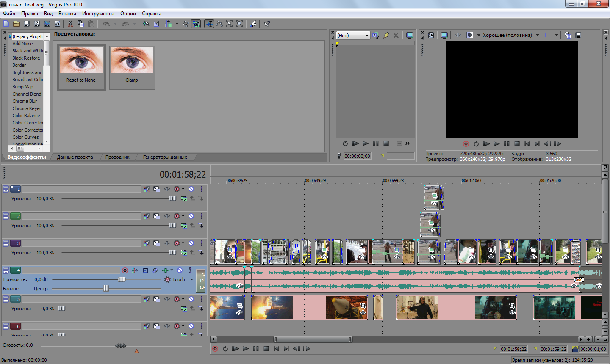The image size is (610, 364).
Task: Switch to the Проводник tab
Action: (x=117, y=157)
